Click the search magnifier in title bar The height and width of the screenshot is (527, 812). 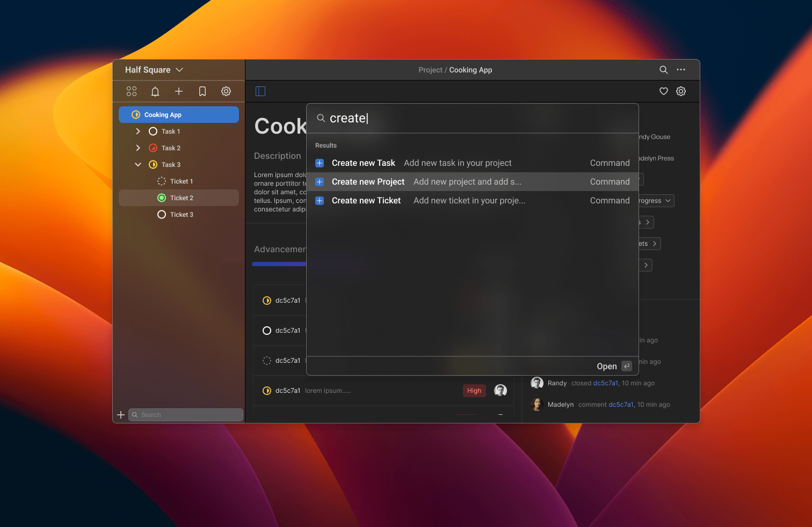pos(664,70)
